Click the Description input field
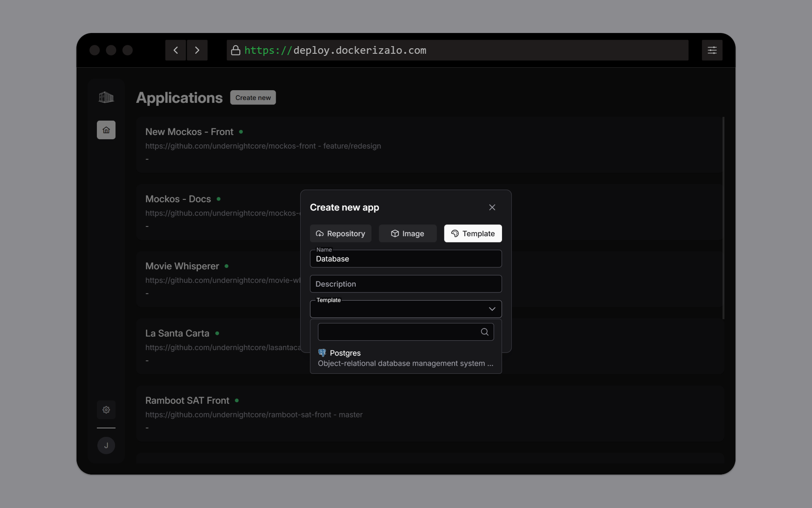 (406, 284)
